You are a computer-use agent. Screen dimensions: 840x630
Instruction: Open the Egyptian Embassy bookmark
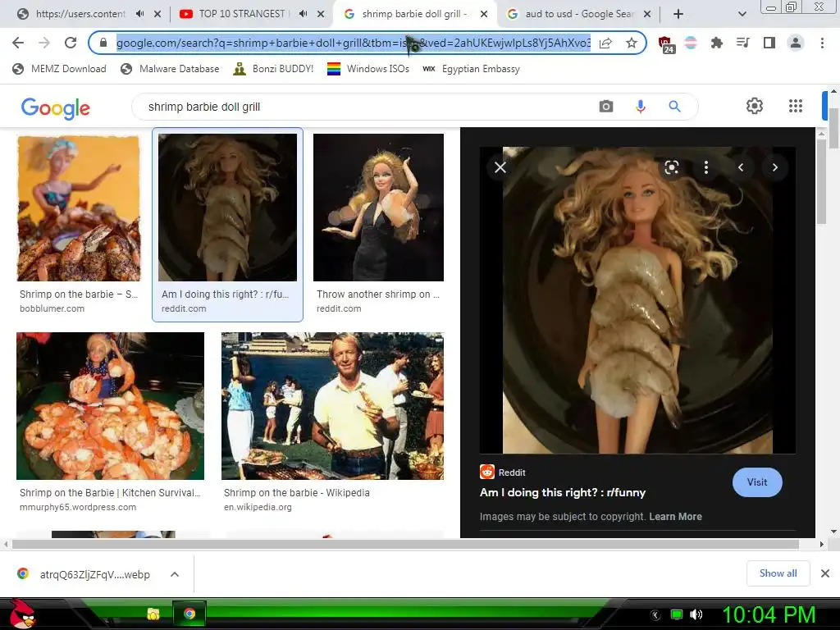(x=471, y=69)
